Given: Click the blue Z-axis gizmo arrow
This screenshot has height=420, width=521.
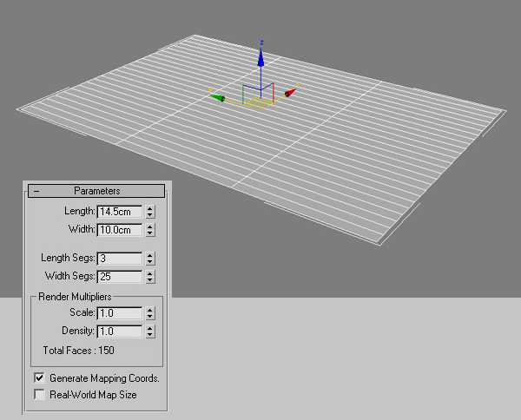Looking at the screenshot, I should (x=260, y=56).
